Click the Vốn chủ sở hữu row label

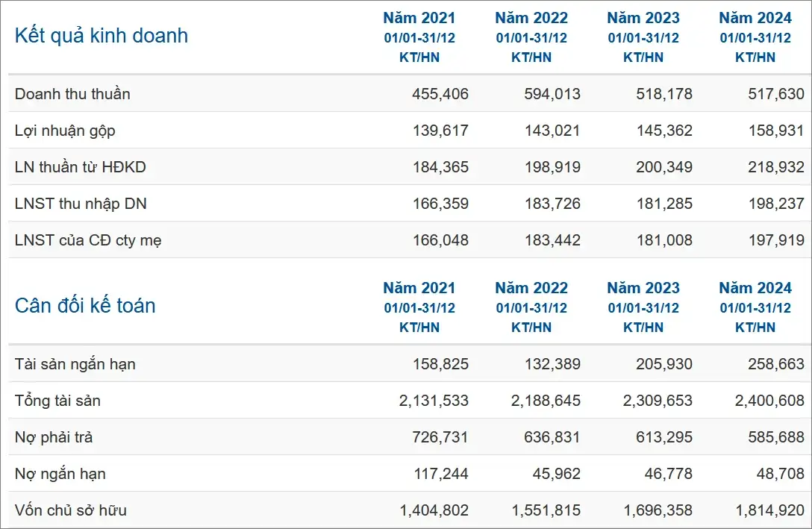[x=70, y=510]
